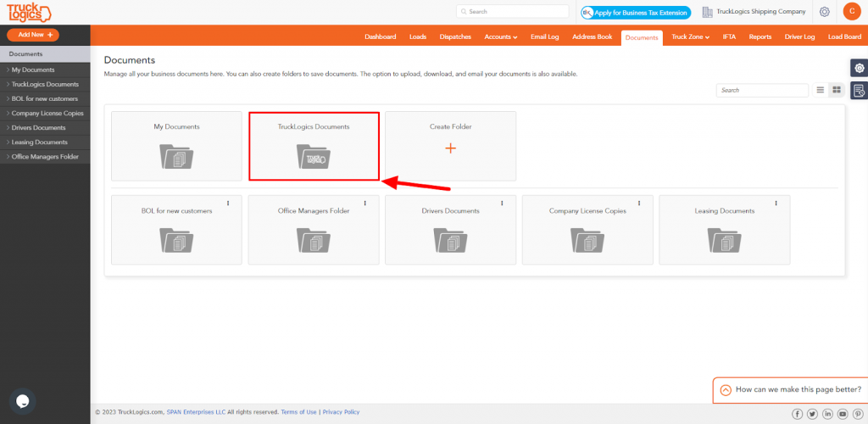The height and width of the screenshot is (424, 868).
Task: Open options menu for Drivers Documents
Action: pos(502,204)
